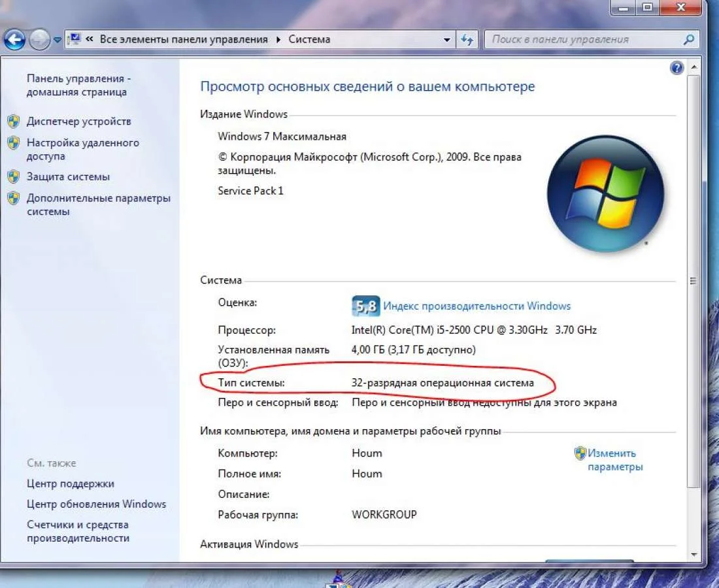Click 'Изменить параметры' link

click(x=615, y=460)
